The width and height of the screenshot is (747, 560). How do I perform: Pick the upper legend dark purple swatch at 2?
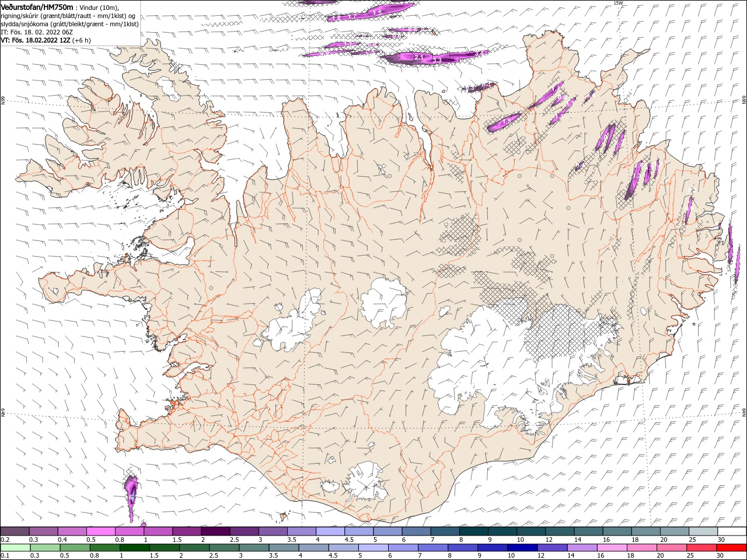tap(215, 531)
